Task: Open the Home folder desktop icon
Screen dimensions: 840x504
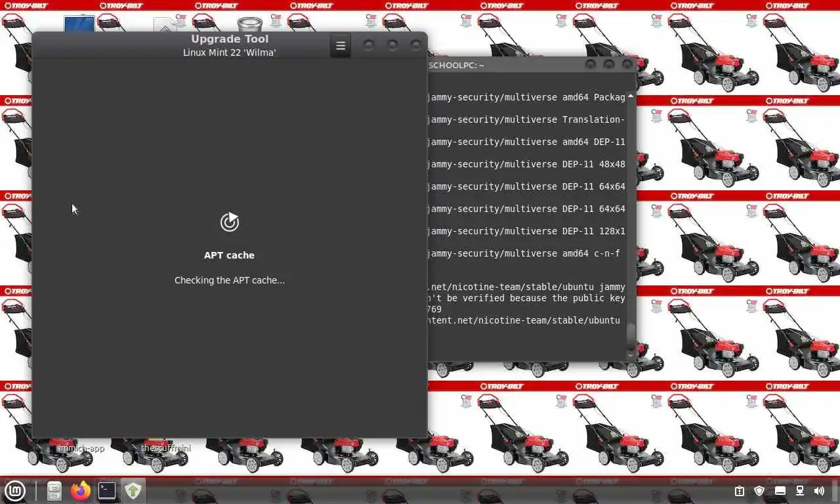Action: coord(165,25)
